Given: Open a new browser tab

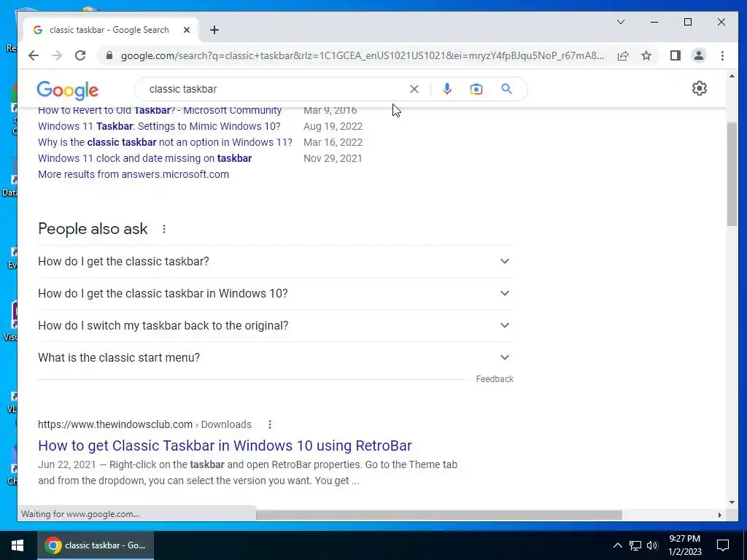Looking at the screenshot, I should [214, 30].
